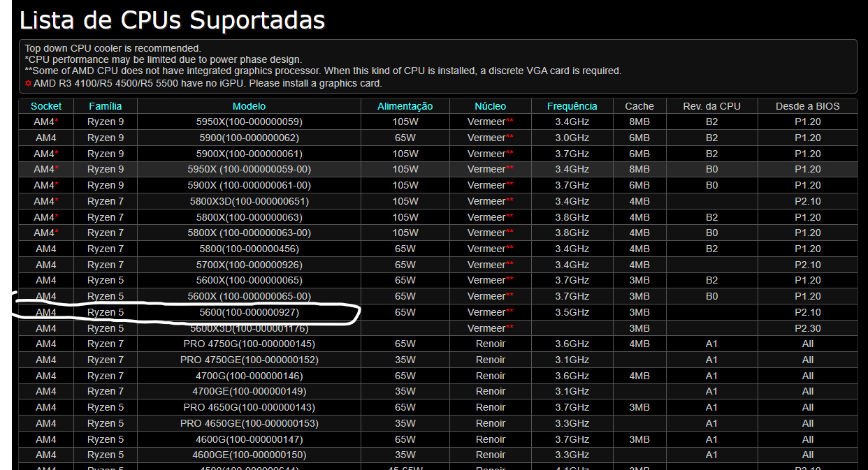Screen dimensions: 868x470
Task: Click the 'Lista de CPUs Suportadas' heading
Action: point(172,20)
